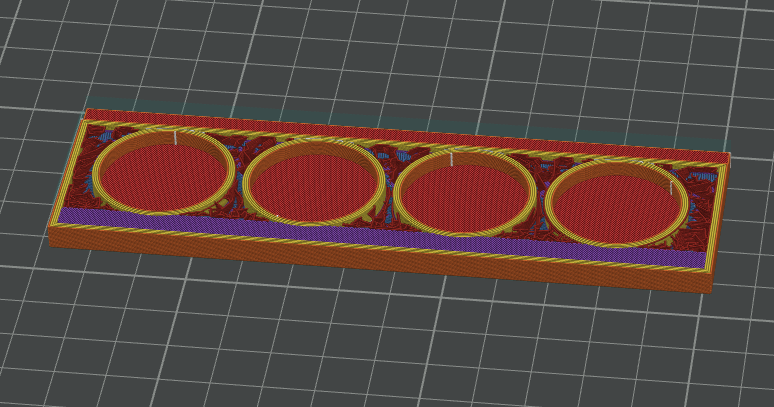The width and height of the screenshot is (774, 407).
Task: Click the third circular pocket from the left
Action: [465, 193]
